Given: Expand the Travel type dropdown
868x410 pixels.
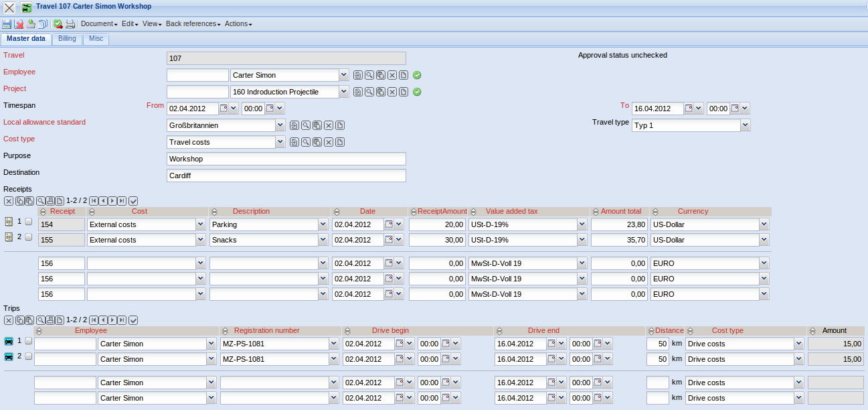Looking at the screenshot, I should pos(745,125).
